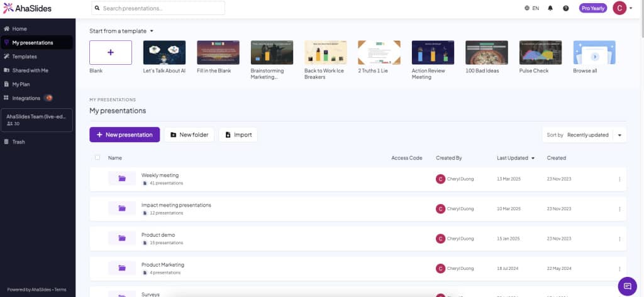Image resolution: width=644 pixels, height=297 pixels.
Task: Click the team members count 30
Action: 14,123
